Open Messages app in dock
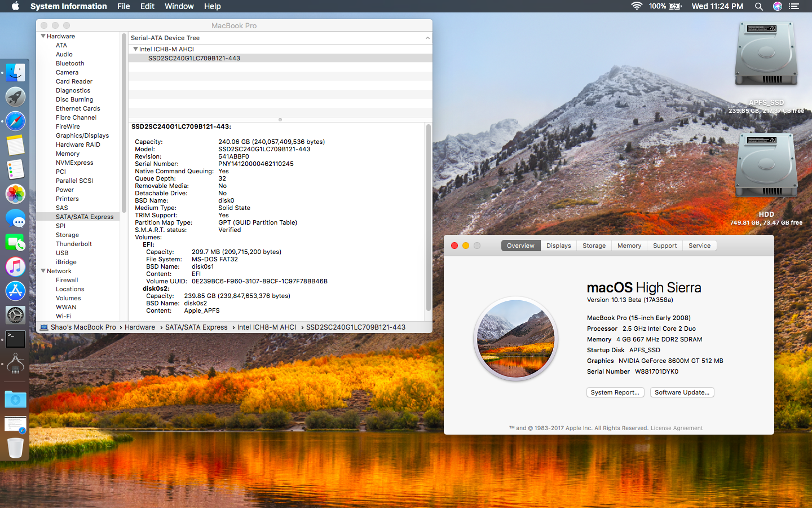Viewport: 812px width, 508px height. pos(15,218)
